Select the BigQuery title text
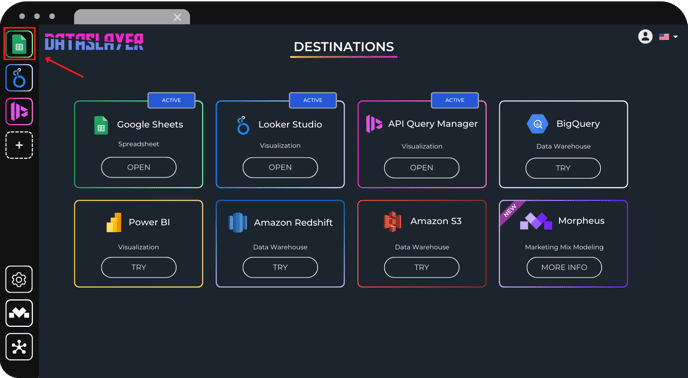The image size is (688, 378). (x=578, y=124)
